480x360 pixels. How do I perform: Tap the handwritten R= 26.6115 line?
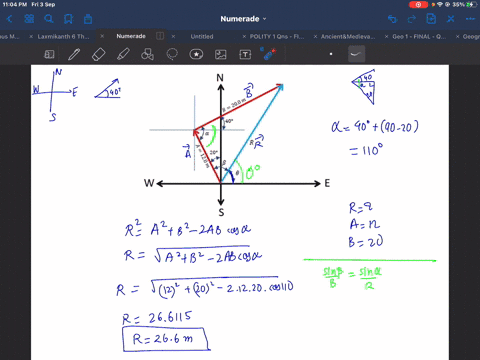pos(157,317)
